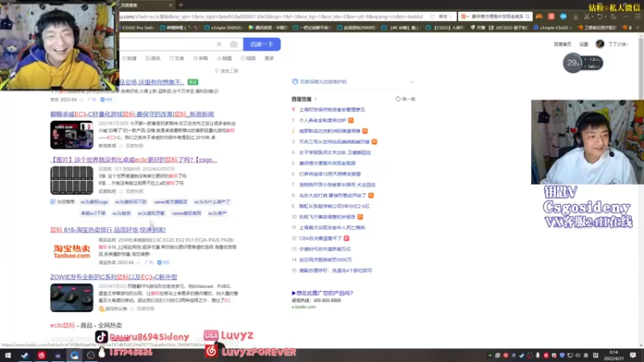644x362 pixels.
Task: Open the gamepad extension icon
Action: pyautogui.click(x=539, y=16)
